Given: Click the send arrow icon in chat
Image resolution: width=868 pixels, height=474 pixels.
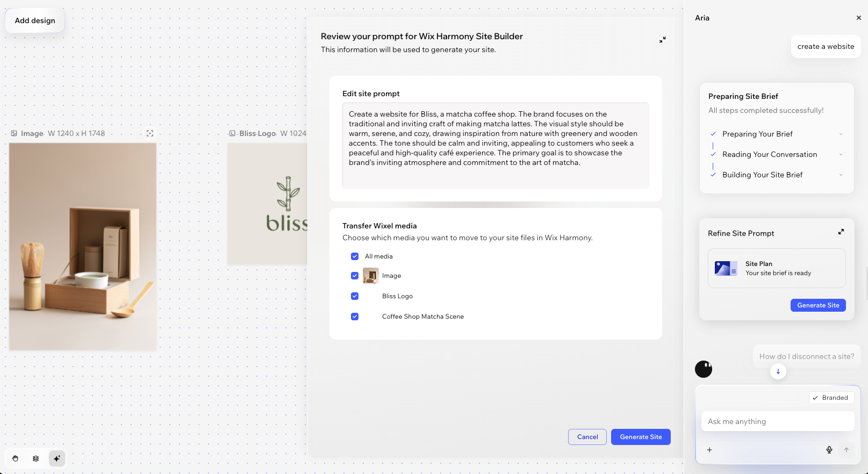Looking at the screenshot, I should 847,450.
